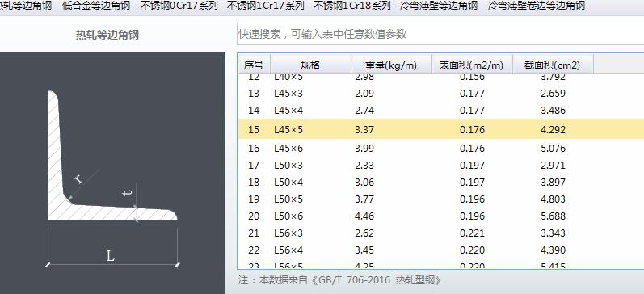The image size is (644, 294).
Task: Select the L50×6 row
Action: pyautogui.click(x=440, y=216)
